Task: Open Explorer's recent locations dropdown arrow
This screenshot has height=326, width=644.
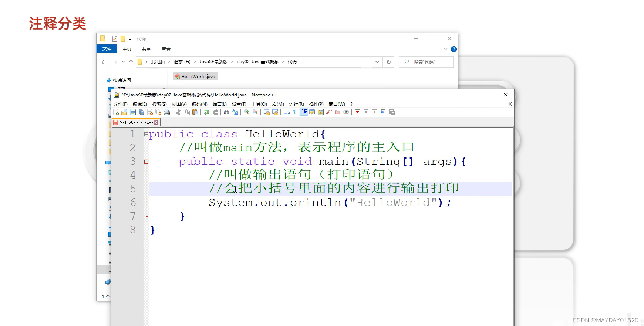Action: pos(123,62)
